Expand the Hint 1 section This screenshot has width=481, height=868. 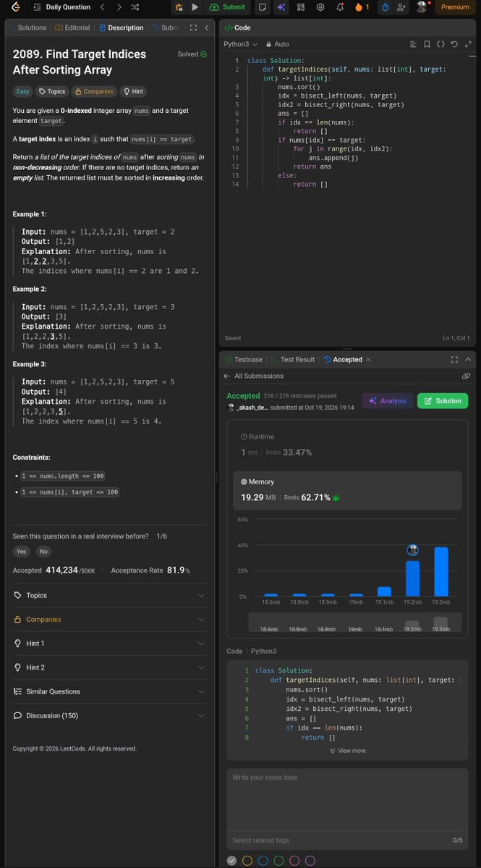click(109, 644)
